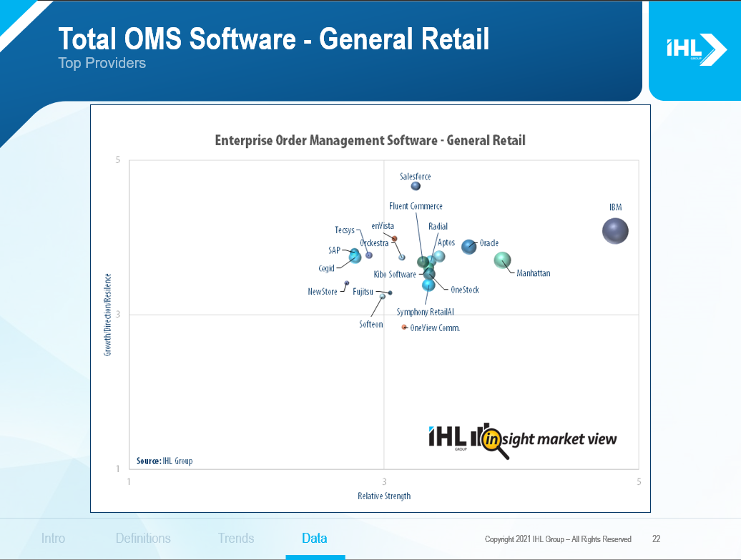Open the Intro tab
This screenshot has width=741, height=560.
53,539
